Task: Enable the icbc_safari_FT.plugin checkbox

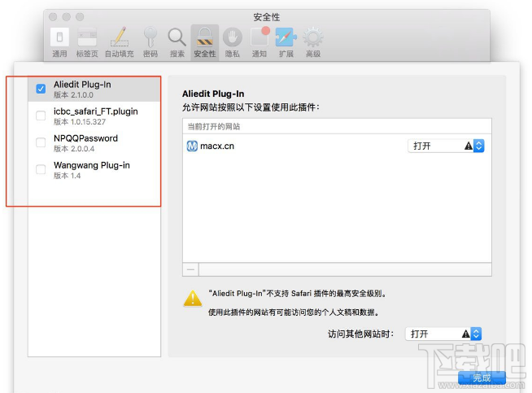Action: [x=41, y=116]
